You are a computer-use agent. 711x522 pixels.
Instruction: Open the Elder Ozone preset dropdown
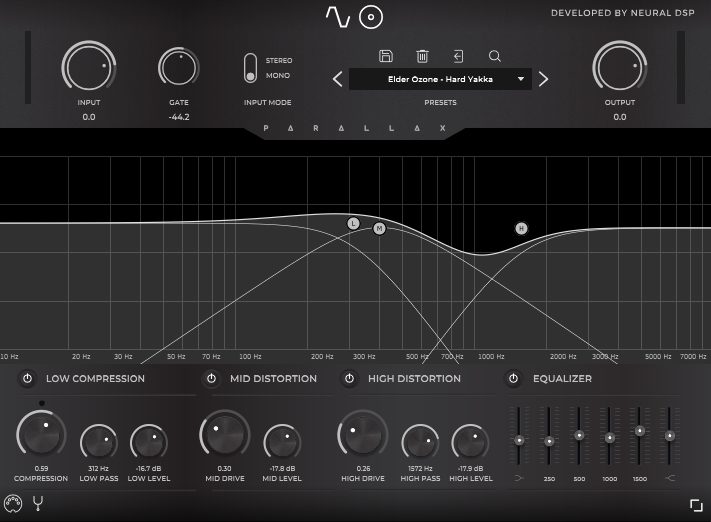(x=440, y=79)
